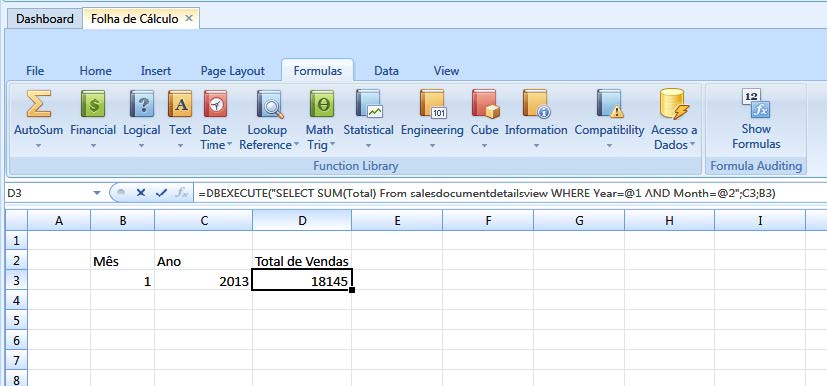Open the Text functions icon
Viewport: 827px width, 386px height.
[x=180, y=104]
